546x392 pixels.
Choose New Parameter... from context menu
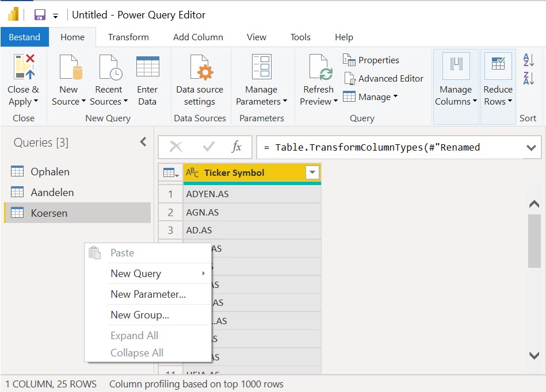click(148, 294)
